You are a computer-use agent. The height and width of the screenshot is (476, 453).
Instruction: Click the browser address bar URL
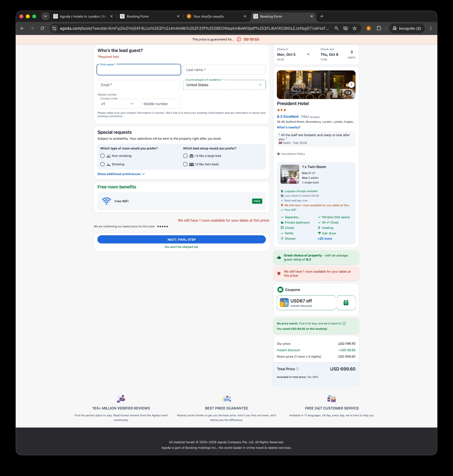tap(194, 28)
